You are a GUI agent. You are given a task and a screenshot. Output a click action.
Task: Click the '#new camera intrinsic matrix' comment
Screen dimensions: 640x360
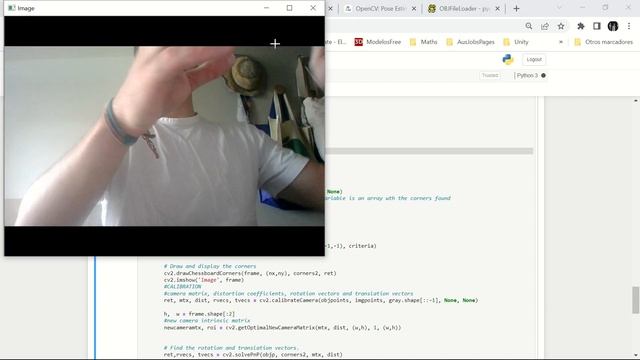click(207, 321)
